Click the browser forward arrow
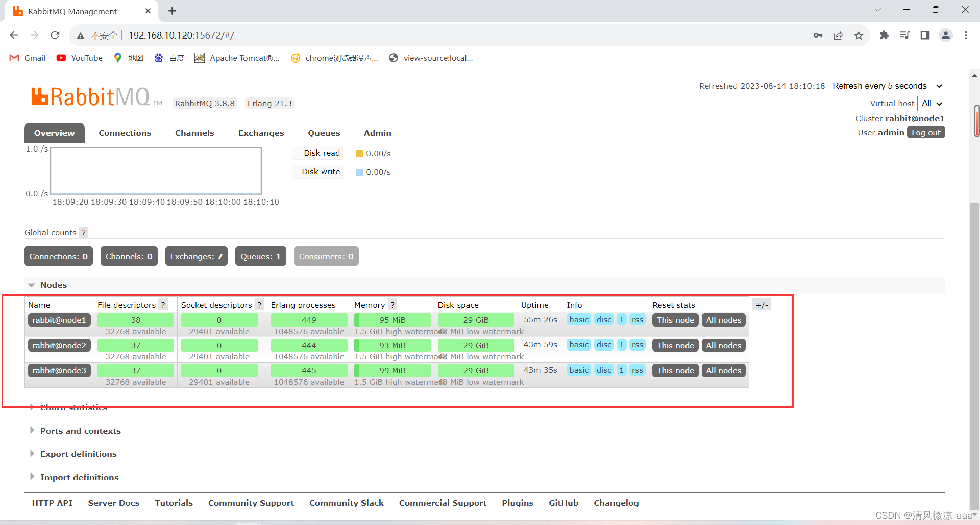 (x=34, y=35)
